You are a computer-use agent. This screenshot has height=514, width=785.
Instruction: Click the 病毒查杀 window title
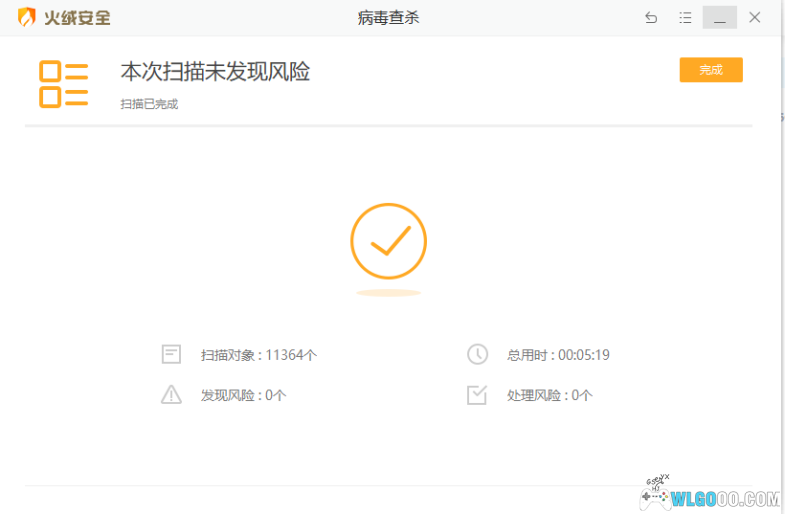point(388,18)
